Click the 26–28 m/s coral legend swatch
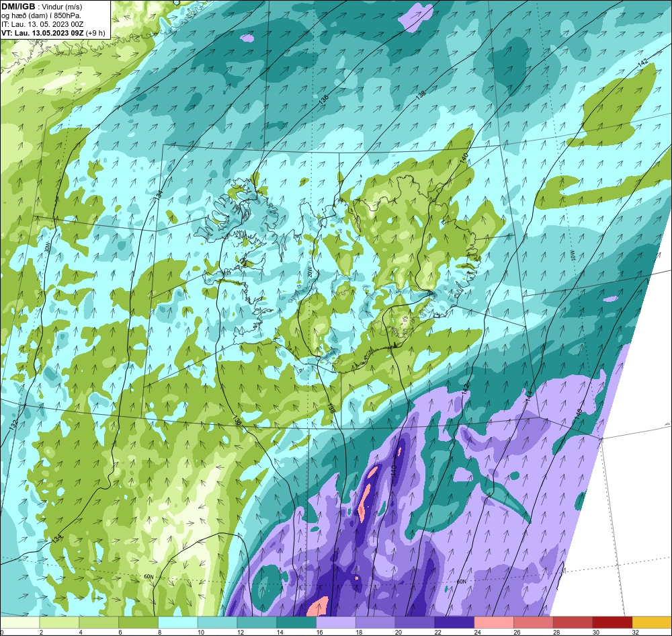This screenshot has height=636, width=672. [534, 623]
